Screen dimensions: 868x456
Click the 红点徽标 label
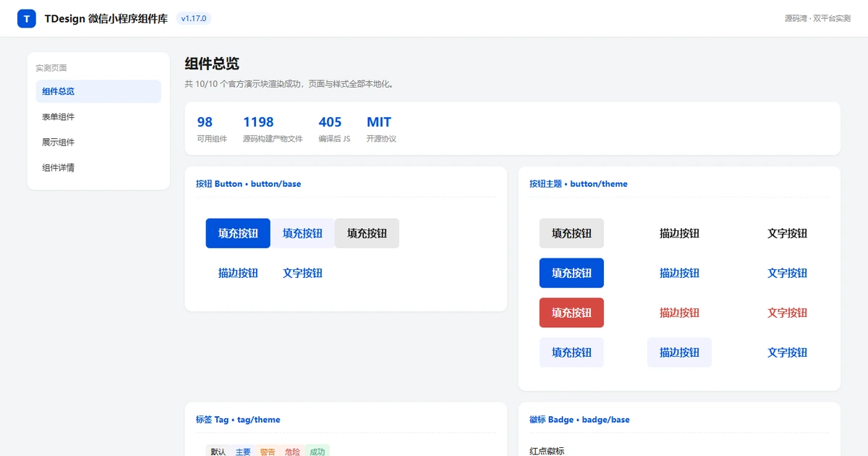coord(547,451)
